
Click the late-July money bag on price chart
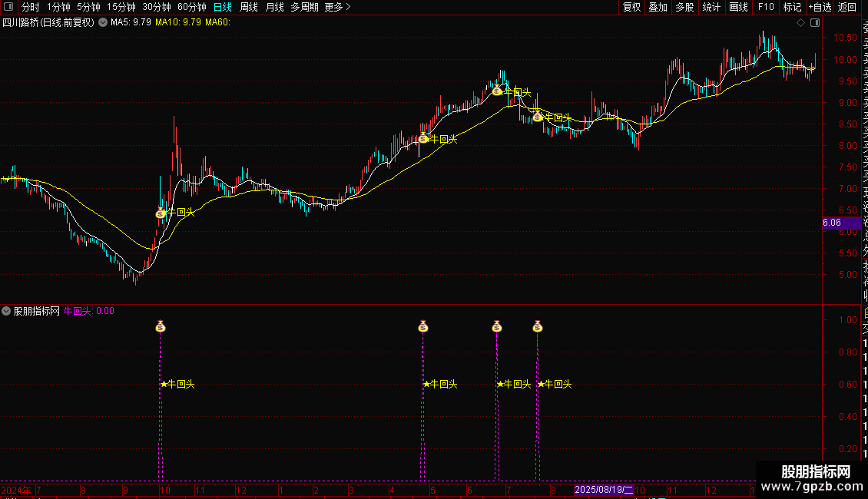click(538, 117)
